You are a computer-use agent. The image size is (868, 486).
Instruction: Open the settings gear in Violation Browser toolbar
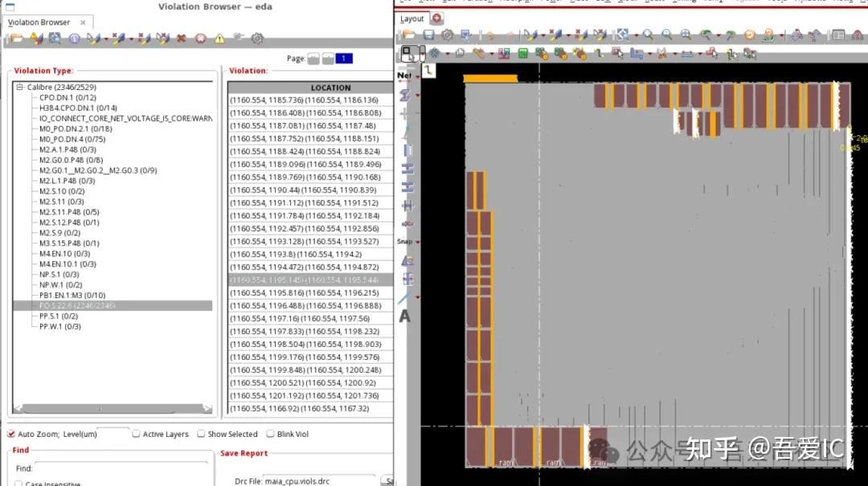[x=256, y=38]
